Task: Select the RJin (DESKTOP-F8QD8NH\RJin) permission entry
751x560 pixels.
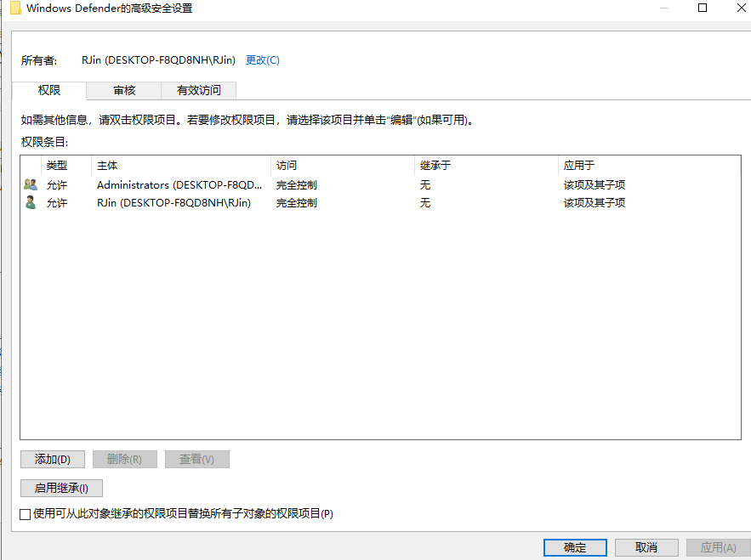Action: (x=380, y=203)
